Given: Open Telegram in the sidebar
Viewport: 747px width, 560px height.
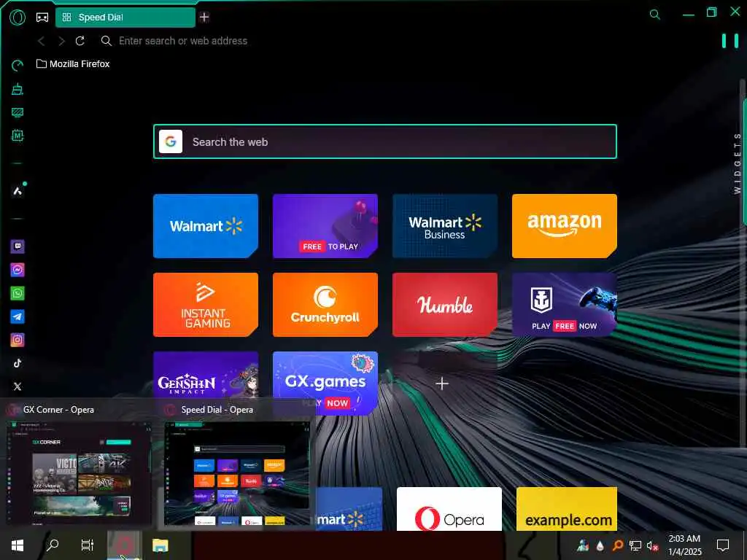Looking at the screenshot, I should tap(18, 316).
